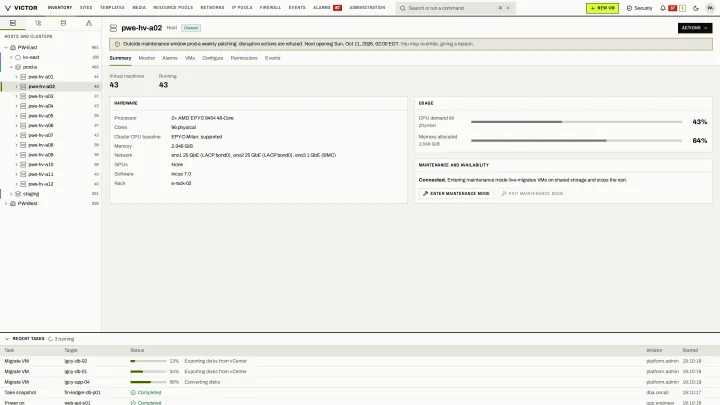Select pwe-hv-a08 in the tree

click(51, 145)
